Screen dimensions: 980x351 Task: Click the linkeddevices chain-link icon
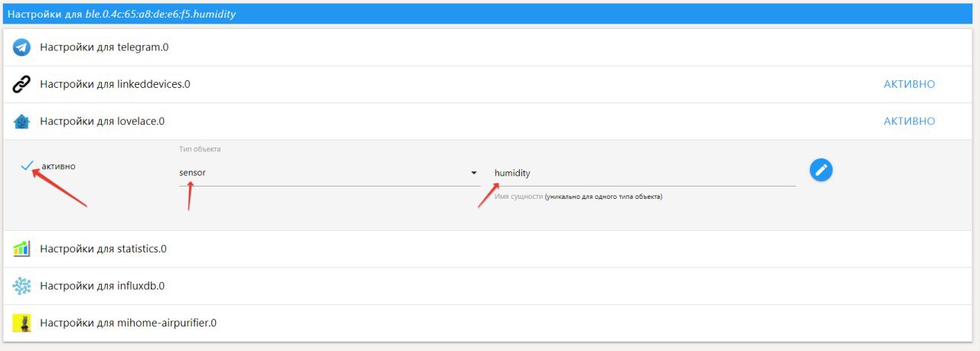[21, 84]
